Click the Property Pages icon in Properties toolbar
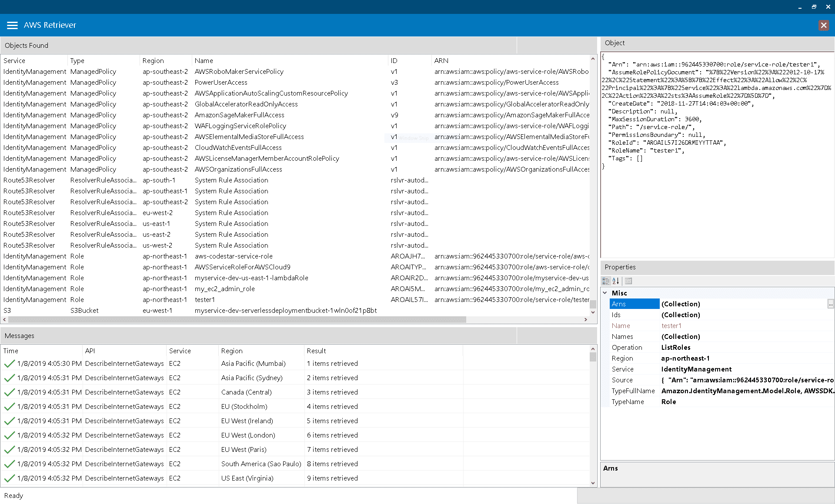This screenshot has width=835, height=504. tap(628, 281)
